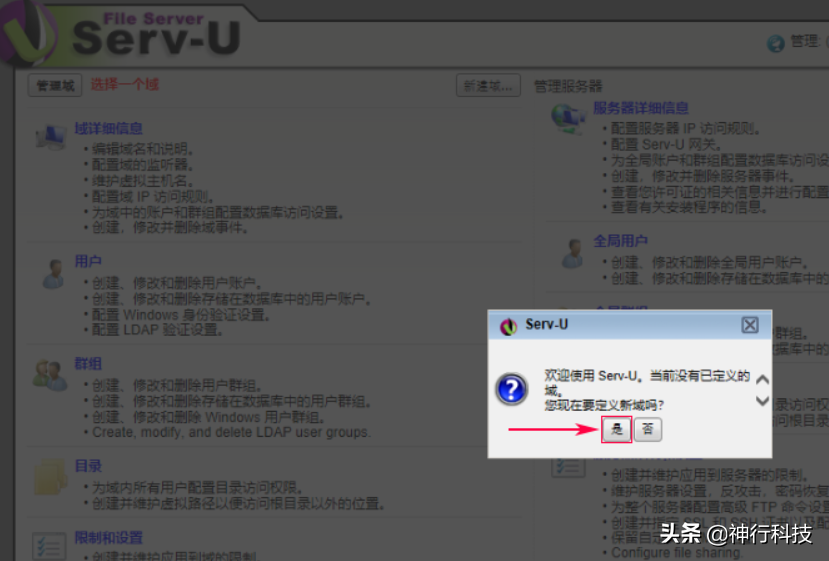Viewport: 829px width, 561px height.
Task: Click the Serv-U logo in dialog title
Action: [x=508, y=326]
